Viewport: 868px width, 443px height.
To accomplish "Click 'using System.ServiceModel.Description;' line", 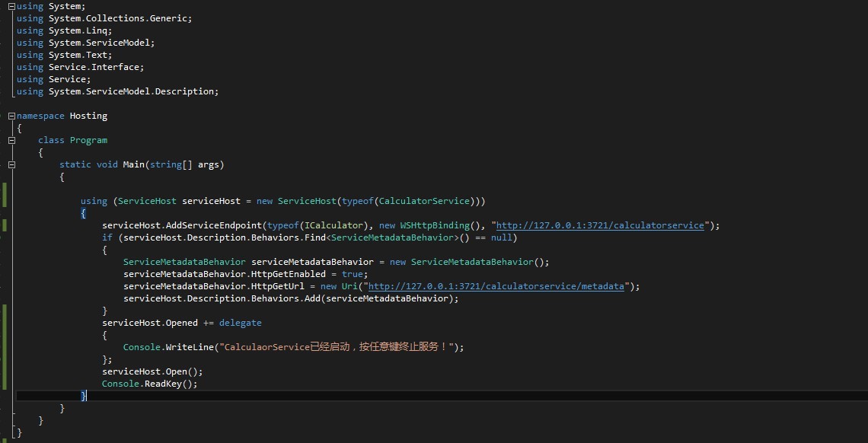I will [118, 91].
